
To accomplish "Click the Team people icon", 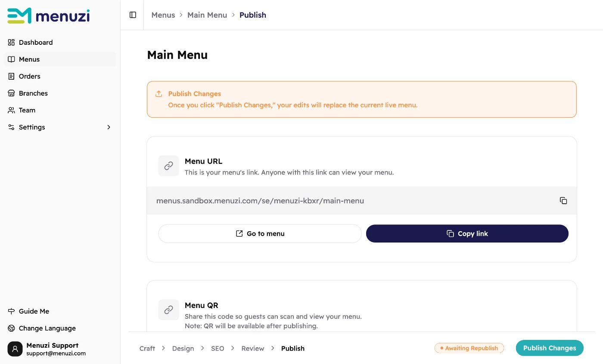I will point(12,110).
